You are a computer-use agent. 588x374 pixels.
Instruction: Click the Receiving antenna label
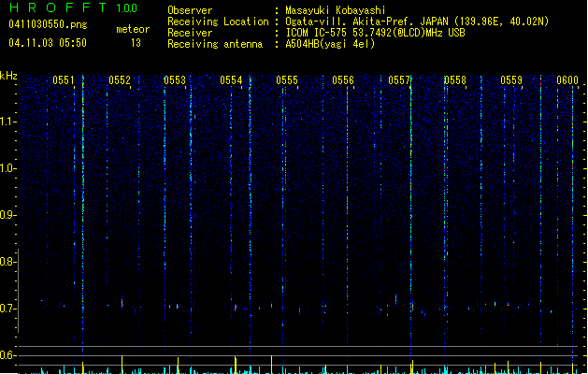215,44
